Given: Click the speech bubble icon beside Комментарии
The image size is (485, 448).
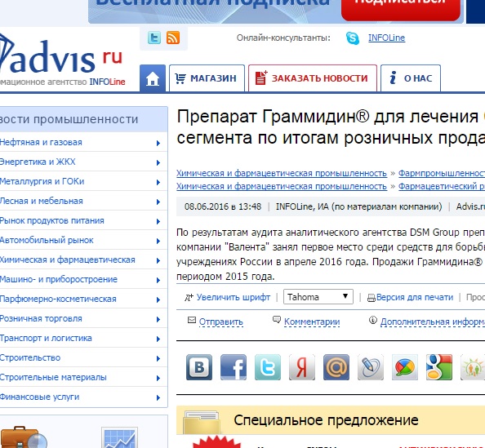Looking at the screenshot, I should pos(277,319).
